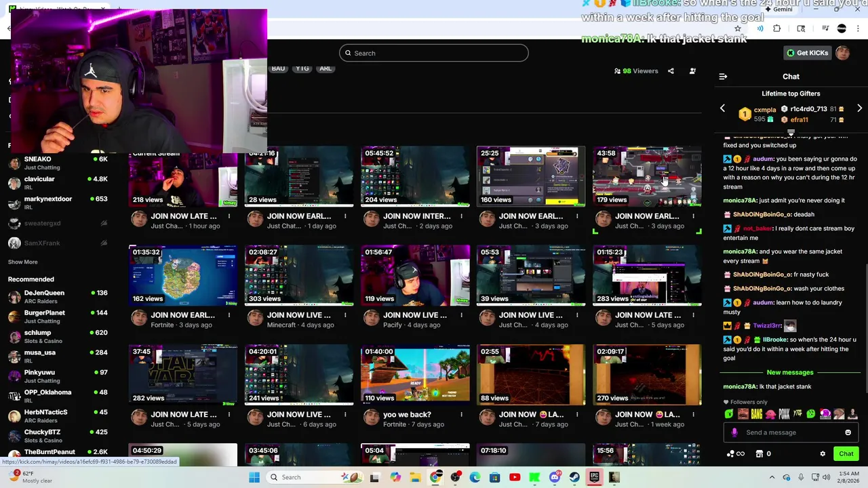Open the options menu for the 160 views video
The width and height of the screenshot is (868, 488).
577,216
